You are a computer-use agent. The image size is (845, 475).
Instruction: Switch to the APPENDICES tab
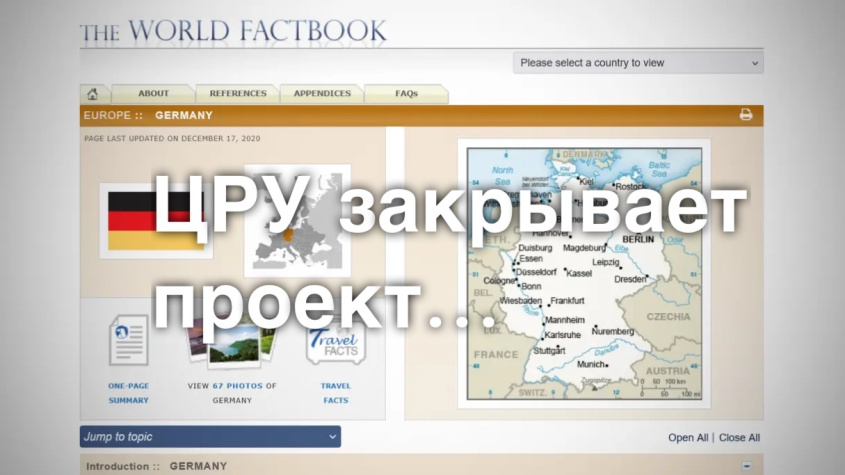tap(322, 93)
